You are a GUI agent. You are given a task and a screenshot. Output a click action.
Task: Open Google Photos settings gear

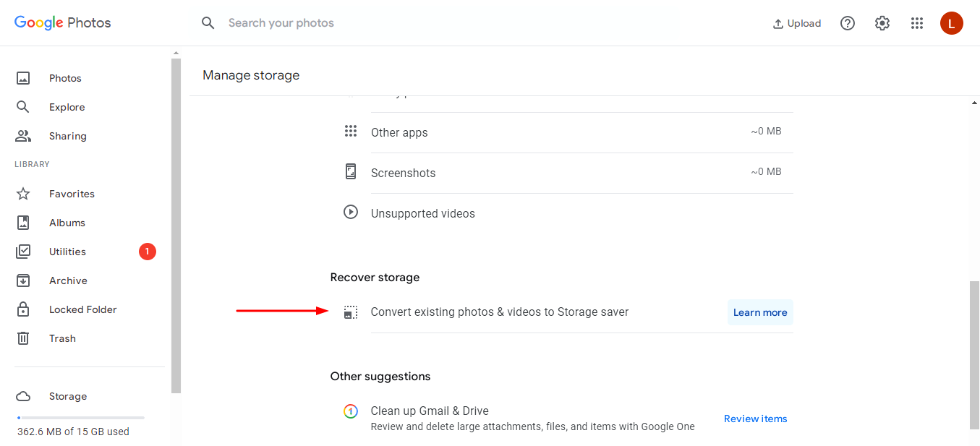coord(882,22)
